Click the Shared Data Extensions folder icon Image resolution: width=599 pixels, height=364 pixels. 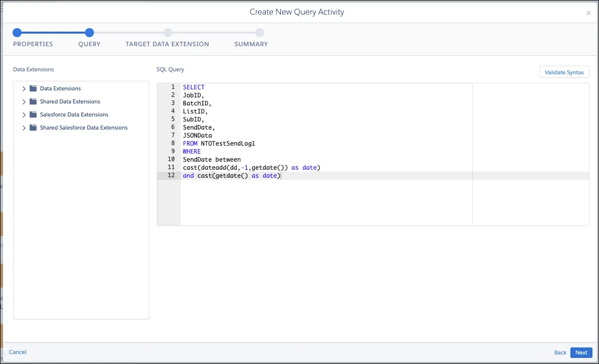pyautogui.click(x=32, y=101)
